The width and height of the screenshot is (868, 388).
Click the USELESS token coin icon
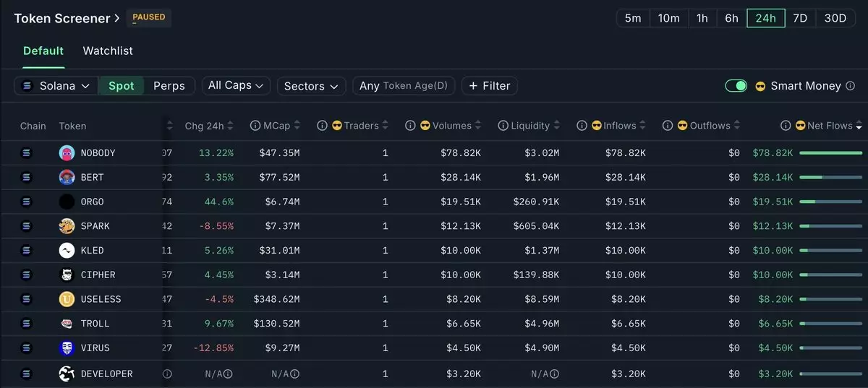pos(67,299)
